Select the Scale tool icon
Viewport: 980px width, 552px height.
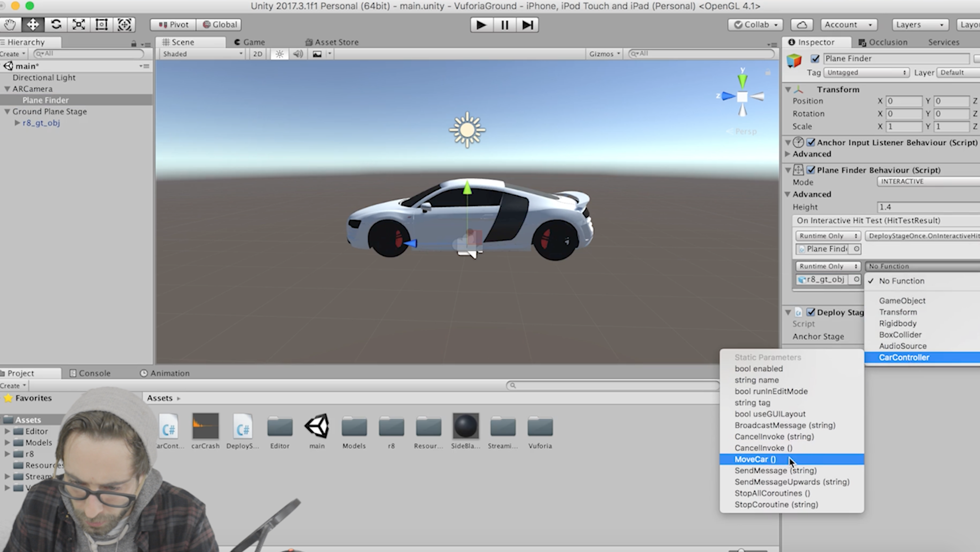click(78, 25)
